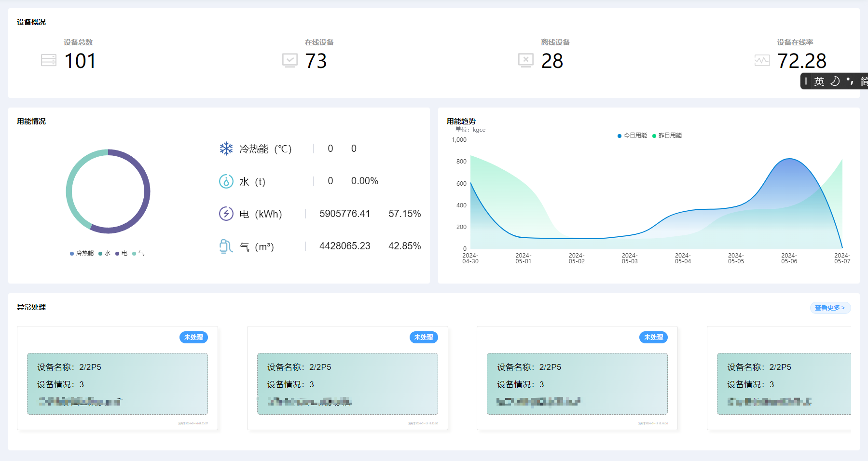Click 未处理 badge on third exception card
The image size is (868, 461).
[x=653, y=338]
